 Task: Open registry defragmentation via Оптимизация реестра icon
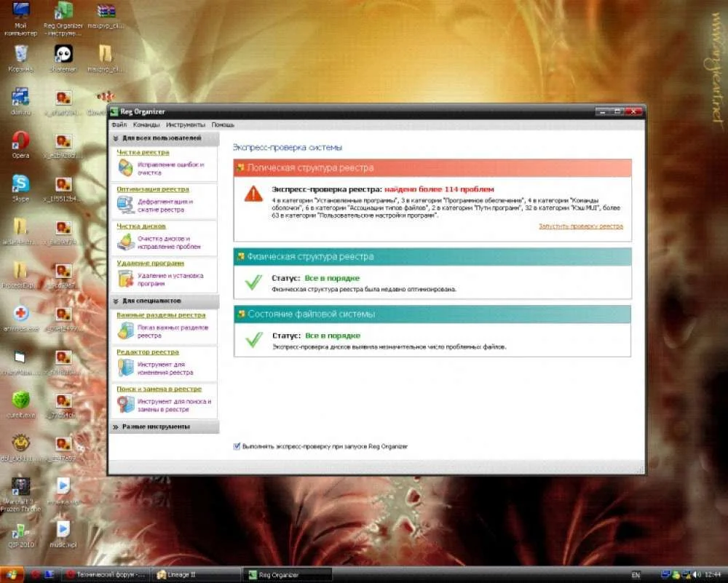pyautogui.click(x=126, y=205)
